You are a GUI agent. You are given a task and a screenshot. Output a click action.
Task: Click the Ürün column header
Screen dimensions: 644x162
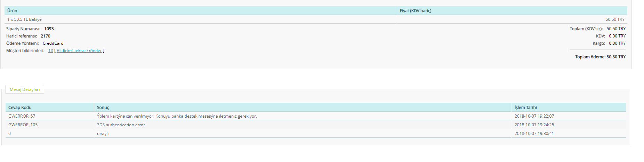(x=201, y=11)
